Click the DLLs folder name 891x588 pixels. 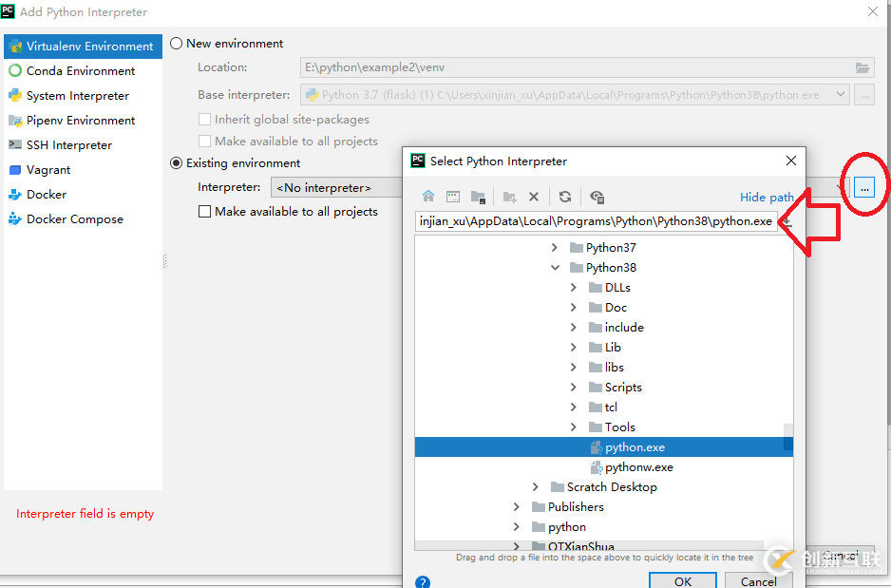pyautogui.click(x=617, y=288)
